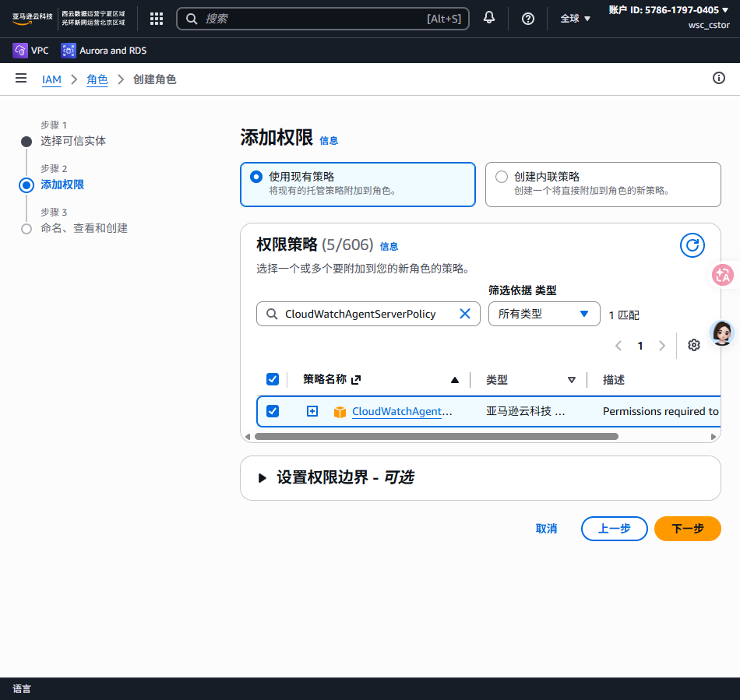The image size is (740, 700).
Task: Click the orange policy box icon
Action: coord(340,412)
